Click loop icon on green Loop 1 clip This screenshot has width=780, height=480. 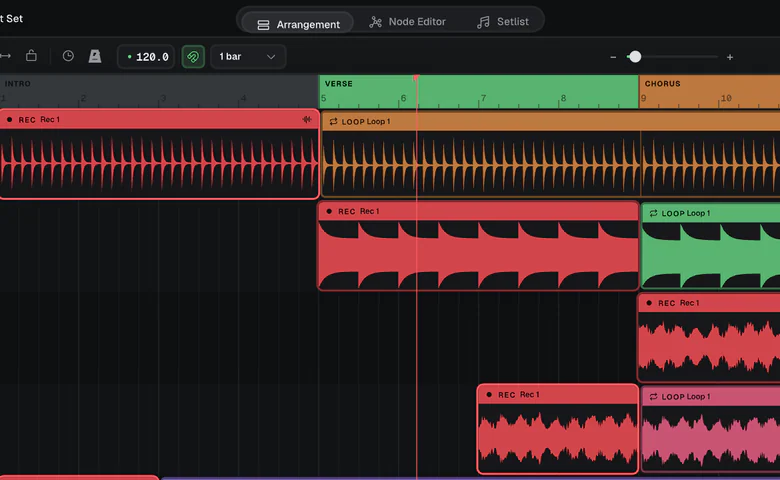(653, 213)
